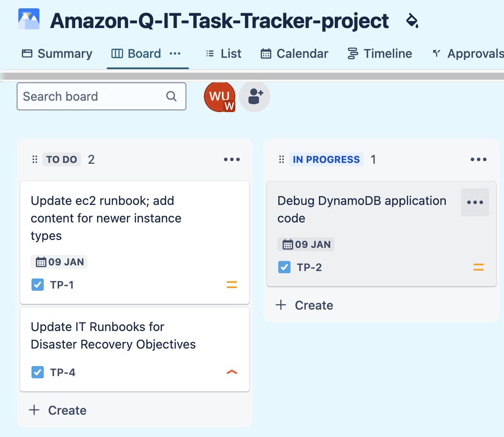Open the Board tab more options ellipsis
Screen dimensions: 504x437
point(175,53)
